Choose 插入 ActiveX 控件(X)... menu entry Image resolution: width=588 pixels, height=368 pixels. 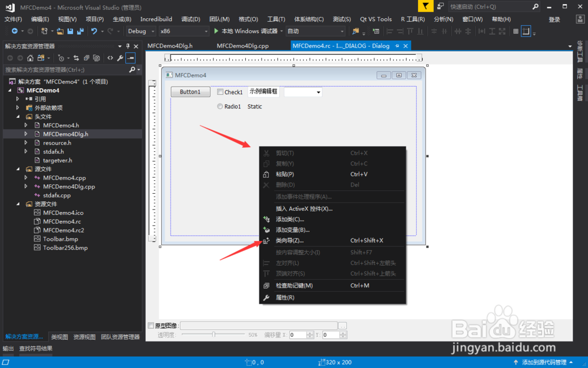tap(333, 209)
